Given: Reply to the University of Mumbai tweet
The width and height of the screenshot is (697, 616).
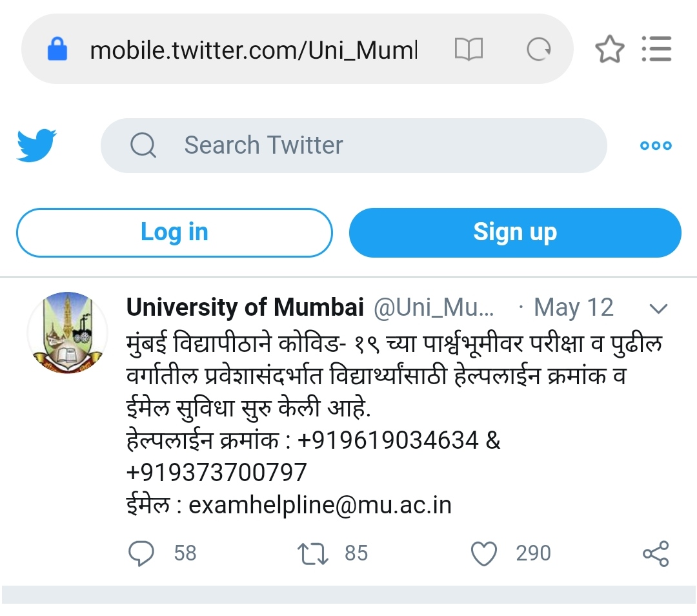Looking at the screenshot, I should 142,553.
